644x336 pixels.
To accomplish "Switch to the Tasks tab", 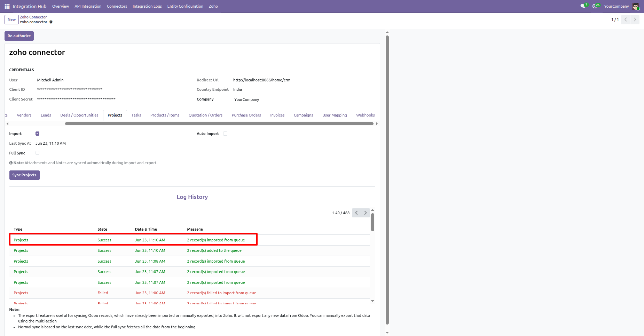I will pyautogui.click(x=136, y=115).
